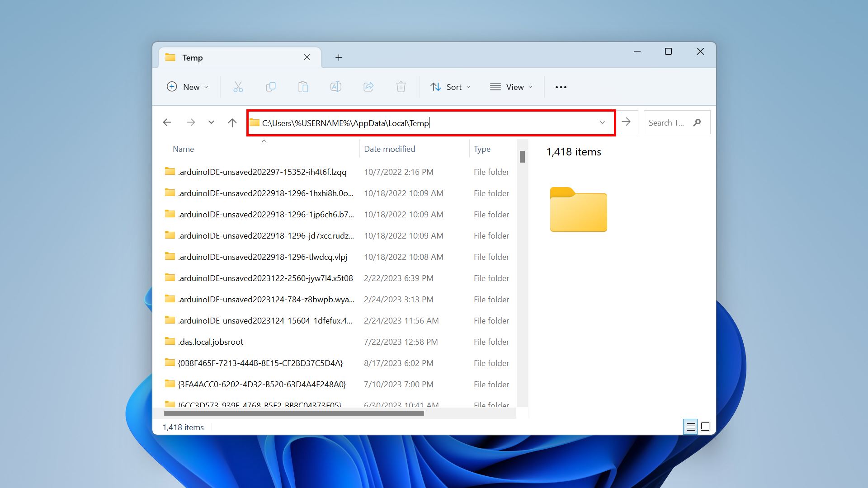The image size is (868, 488).
Task: Click the Paste icon in toolbar
Action: (x=303, y=87)
